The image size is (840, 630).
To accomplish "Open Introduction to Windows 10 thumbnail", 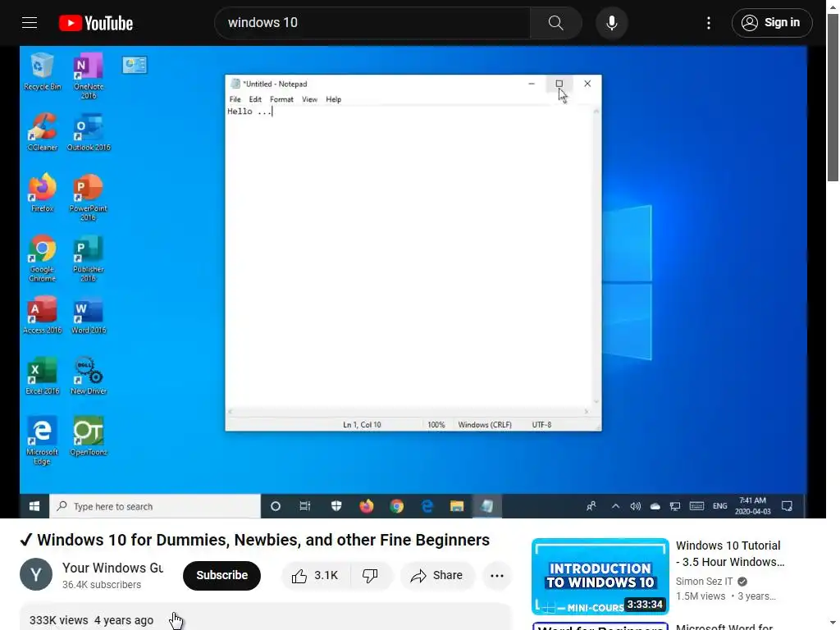I will [x=600, y=577].
